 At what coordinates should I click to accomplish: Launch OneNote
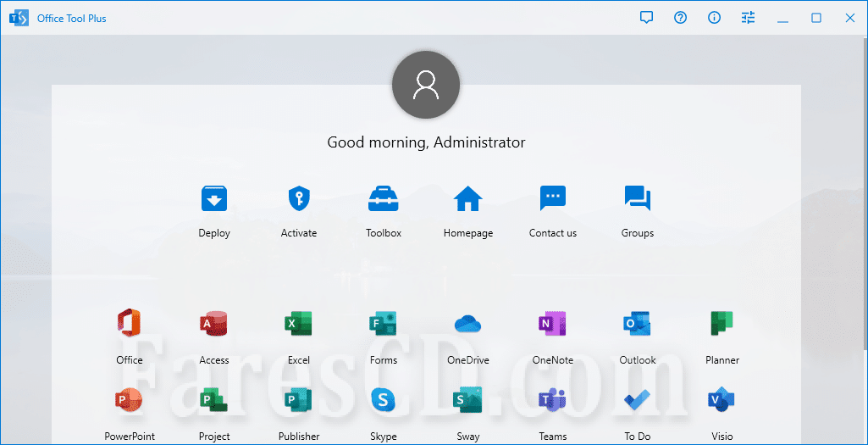click(x=553, y=323)
